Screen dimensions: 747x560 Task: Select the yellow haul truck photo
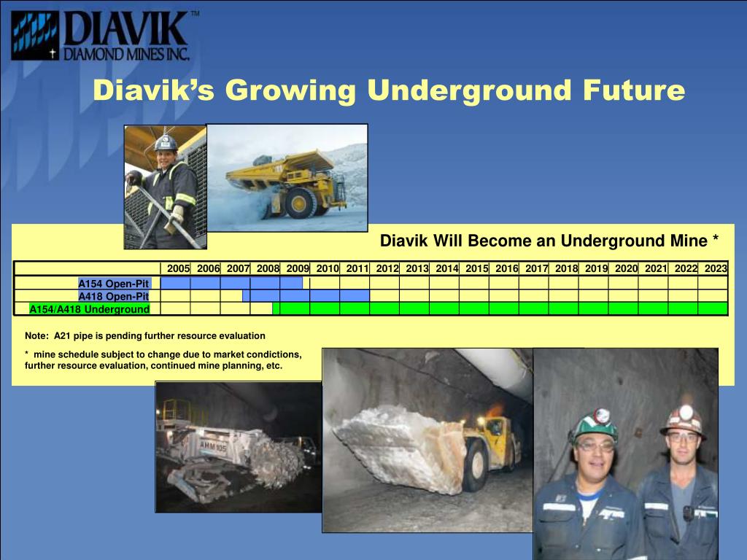[287, 178]
